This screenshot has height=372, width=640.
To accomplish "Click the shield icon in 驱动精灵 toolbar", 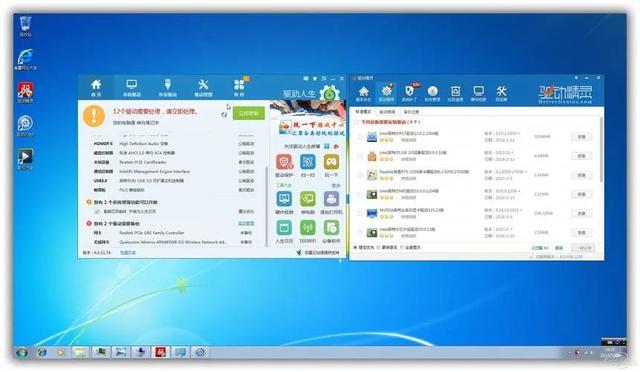I will [409, 93].
